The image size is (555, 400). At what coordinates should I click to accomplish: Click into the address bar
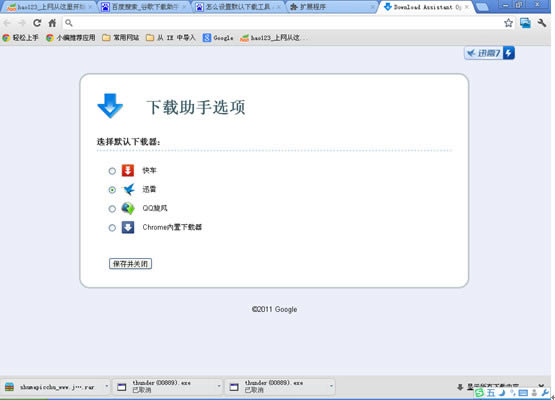[x=283, y=23]
